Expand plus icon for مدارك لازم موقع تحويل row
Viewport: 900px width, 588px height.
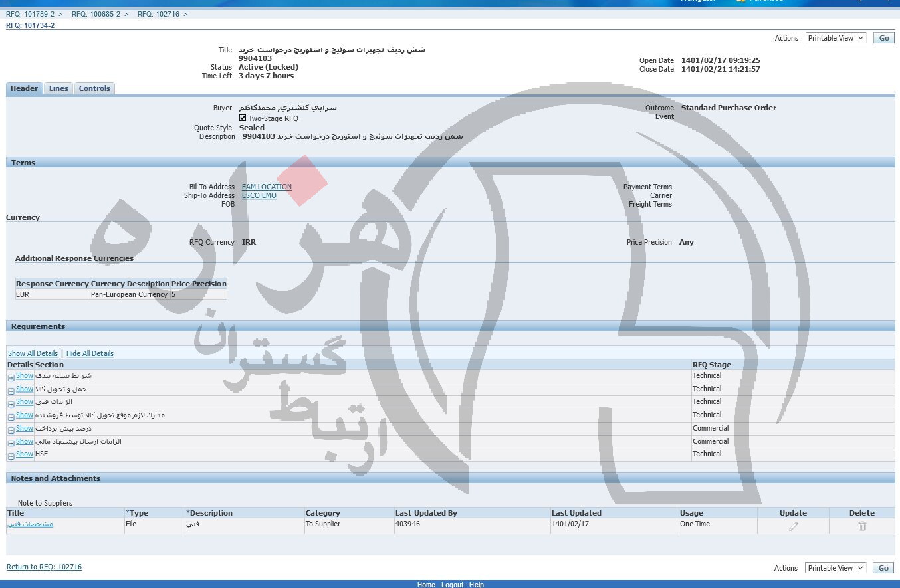[11, 417]
